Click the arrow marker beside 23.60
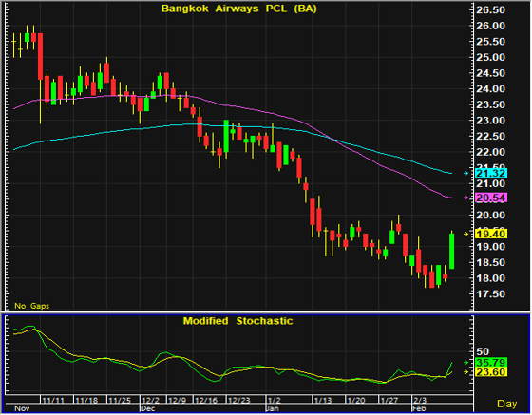 coord(466,372)
